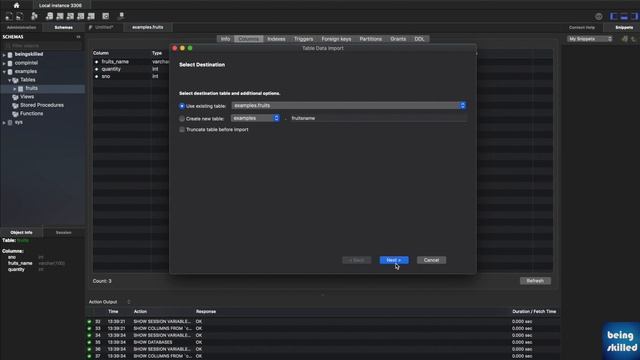Click the compintel database icon
The height and width of the screenshot is (360, 640).
[10, 63]
